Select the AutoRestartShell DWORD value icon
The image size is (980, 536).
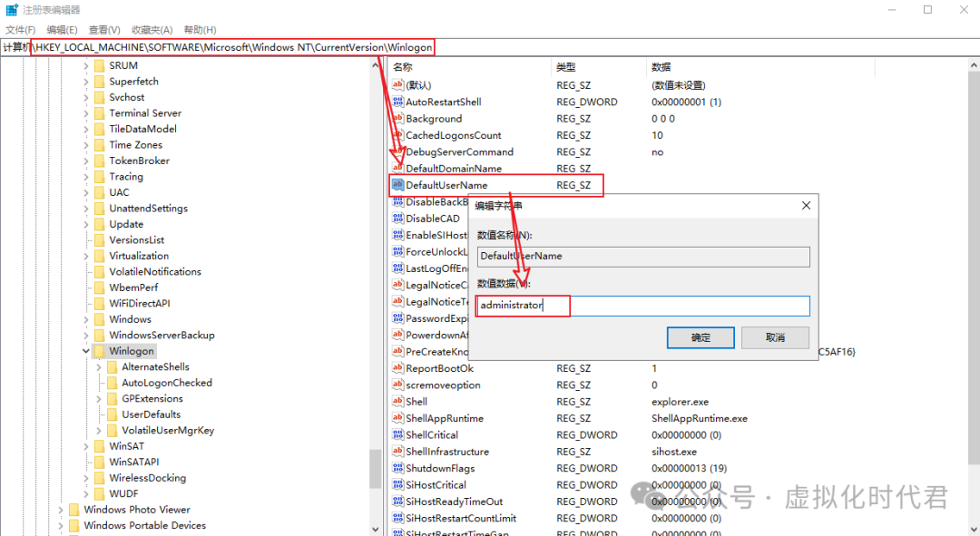tap(397, 102)
